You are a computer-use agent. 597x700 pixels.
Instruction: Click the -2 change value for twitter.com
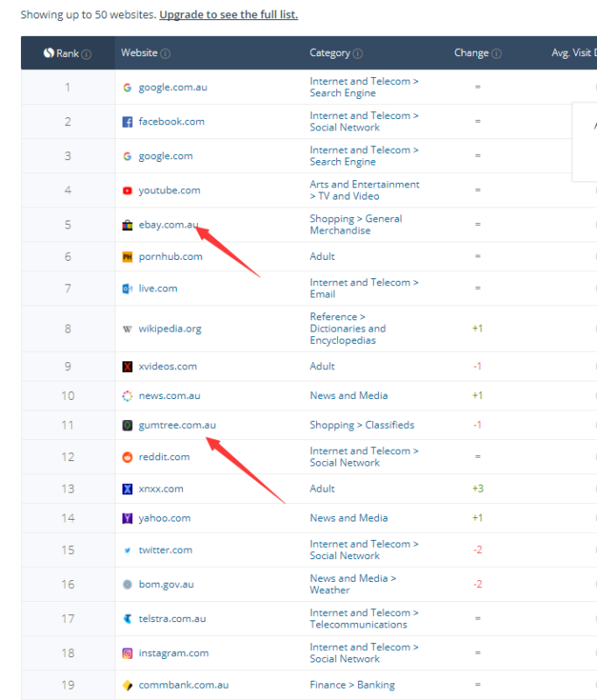478,550
